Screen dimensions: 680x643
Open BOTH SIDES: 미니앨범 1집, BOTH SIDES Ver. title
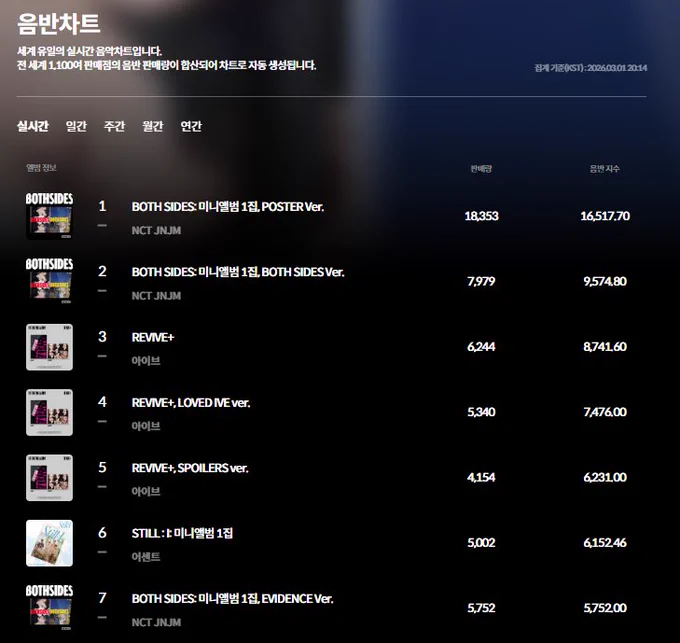tap(238, 272)
